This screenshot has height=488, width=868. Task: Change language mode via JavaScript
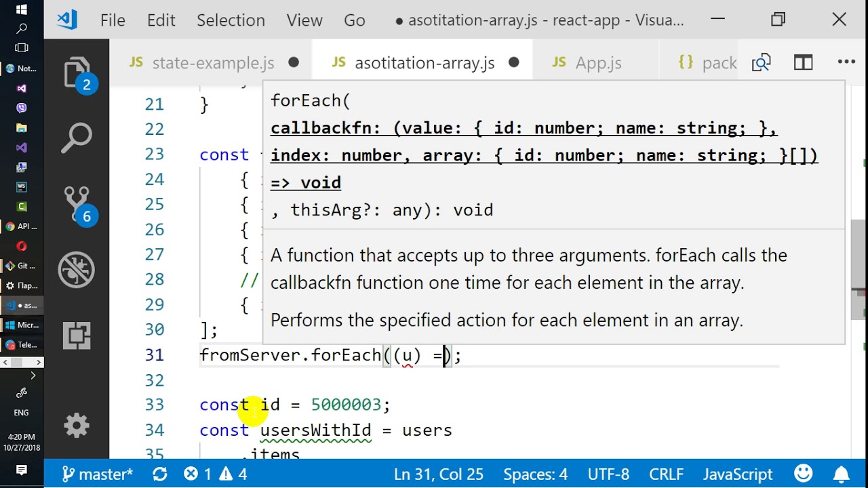tap(738, 474)
